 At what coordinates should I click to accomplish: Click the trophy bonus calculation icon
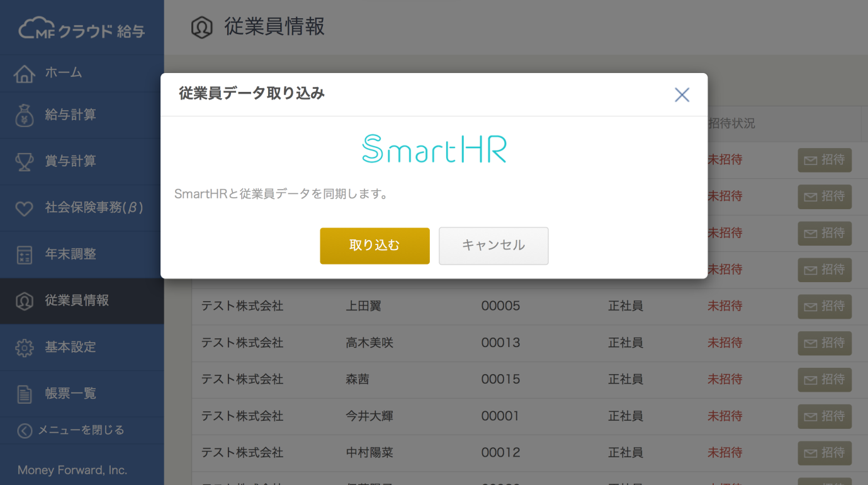tap(25, 162)
